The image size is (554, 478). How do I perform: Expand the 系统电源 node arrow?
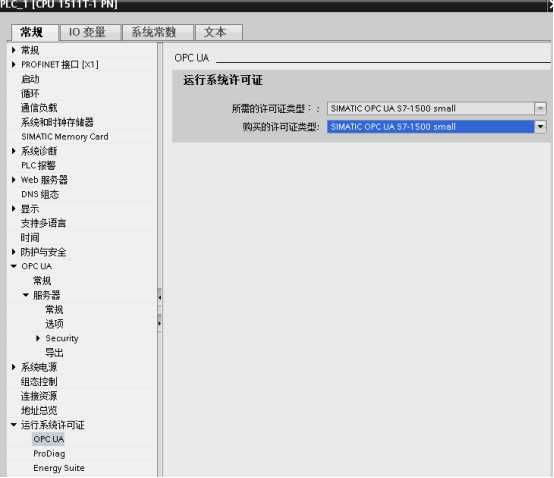pyautogui.click(x=13, y=367)
